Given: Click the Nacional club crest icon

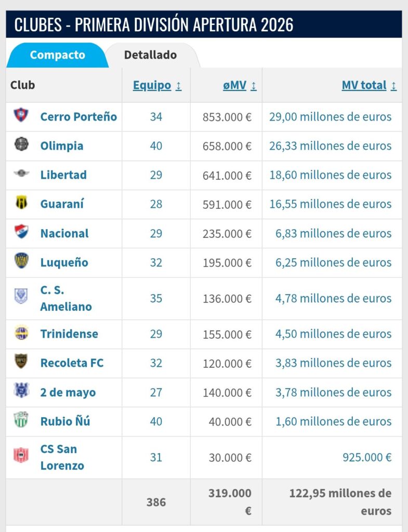Looking at the screenshot, I should pos(21,232).
